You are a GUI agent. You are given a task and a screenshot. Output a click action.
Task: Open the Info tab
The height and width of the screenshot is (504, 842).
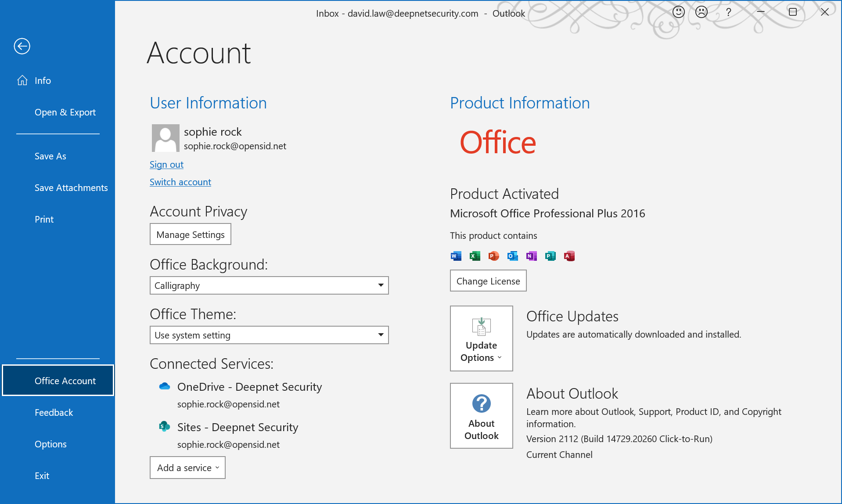43,81
